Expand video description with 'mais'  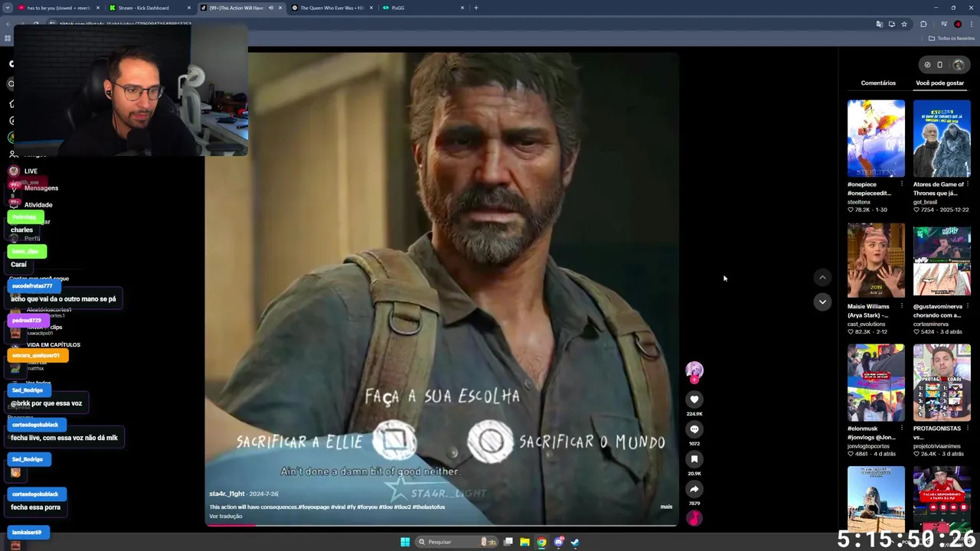666,507
